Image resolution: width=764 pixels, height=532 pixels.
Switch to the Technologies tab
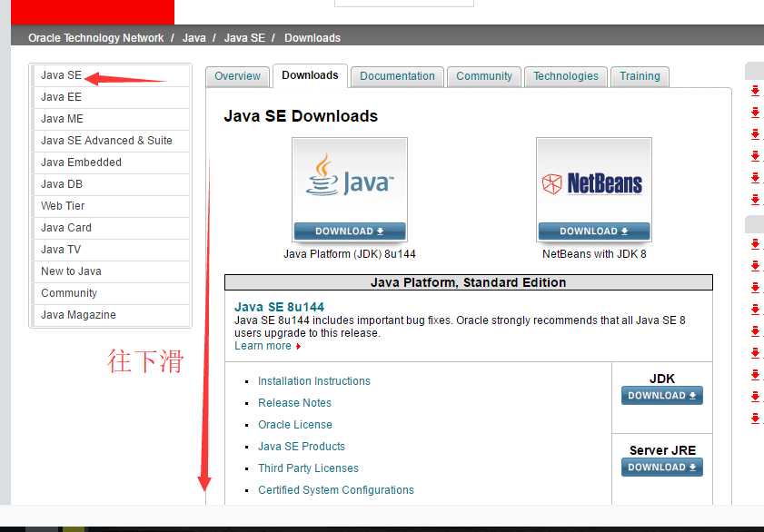tap(566, 76)
